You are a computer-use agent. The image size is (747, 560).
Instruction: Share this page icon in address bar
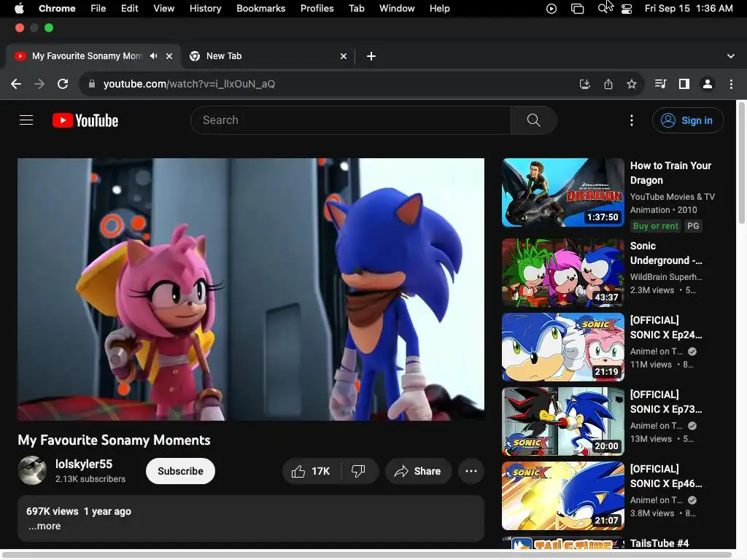tap(608, 84)
